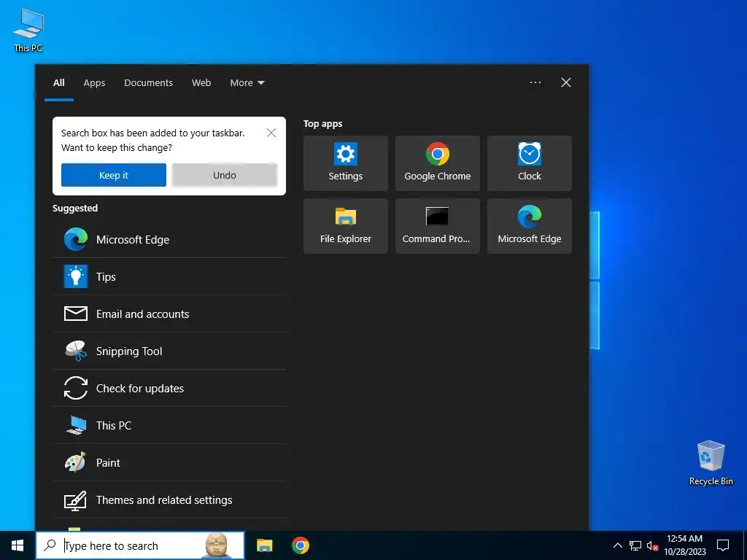The height and width of the screenshot is (560, 747).
Task: Launch Command Prompt tile
Action: (x=438, y=226)
